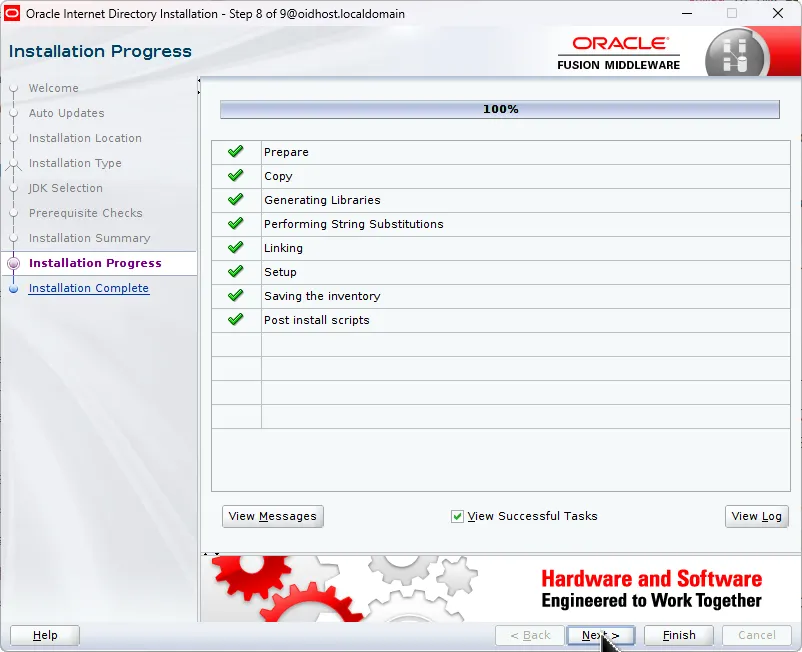Click the green checkmark beside Prepare
Viewport: 802px width, 652px height.
(x=236, y=151)
